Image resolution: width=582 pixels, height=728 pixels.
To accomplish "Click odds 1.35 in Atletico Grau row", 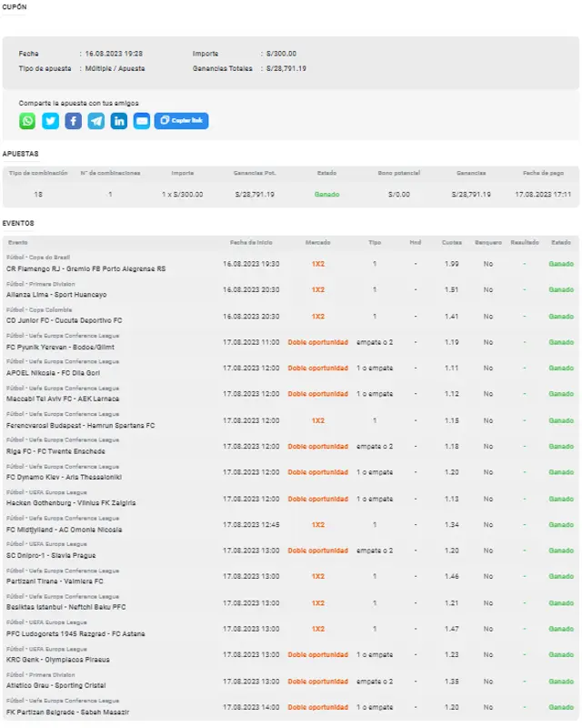I will pos(452,681).
